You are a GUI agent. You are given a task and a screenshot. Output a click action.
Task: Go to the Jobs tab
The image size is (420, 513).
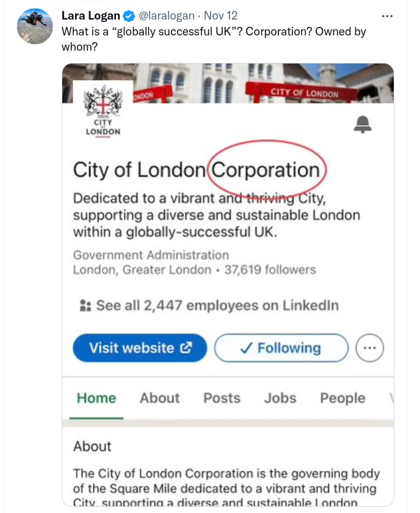[280, 398]
